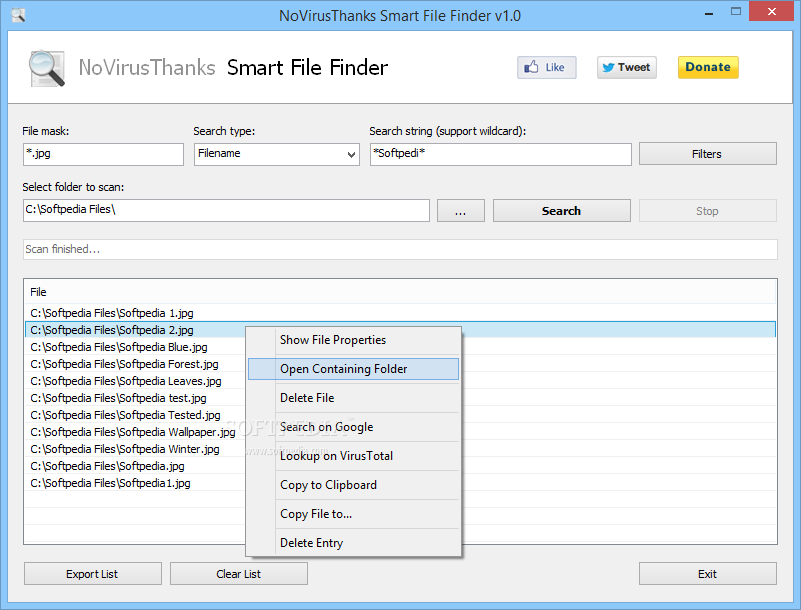Viewport: 801px width, 610px height.
Task: Select the Softpedia1.jpg result row
Action: [x=135, y=483]
